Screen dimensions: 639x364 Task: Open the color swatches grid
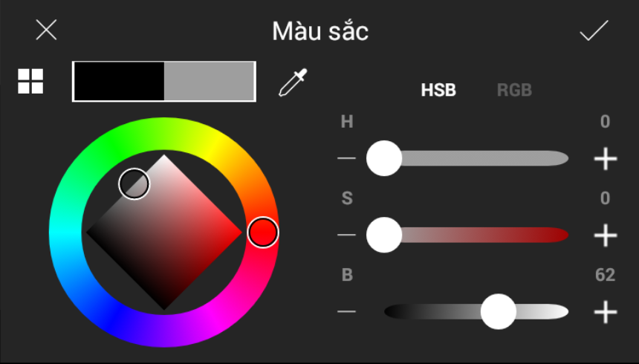point(30,82)
